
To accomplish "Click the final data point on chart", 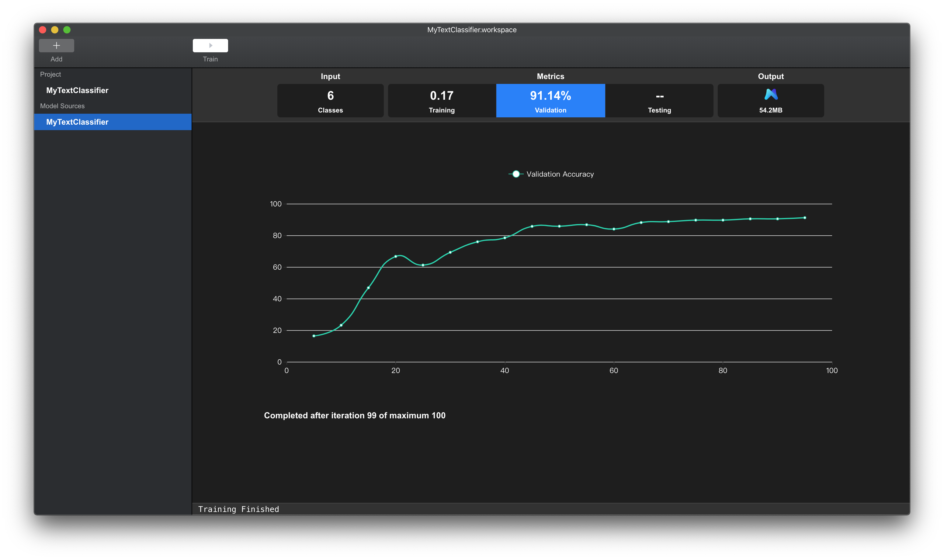I will click(x=804, y=218).
